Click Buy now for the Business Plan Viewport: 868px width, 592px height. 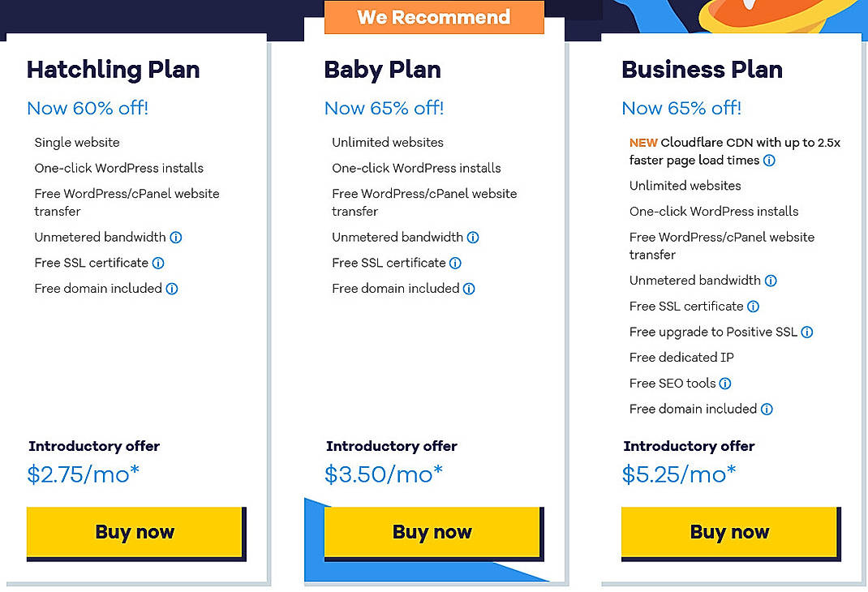pyautogui.click(x=729, y=531)
